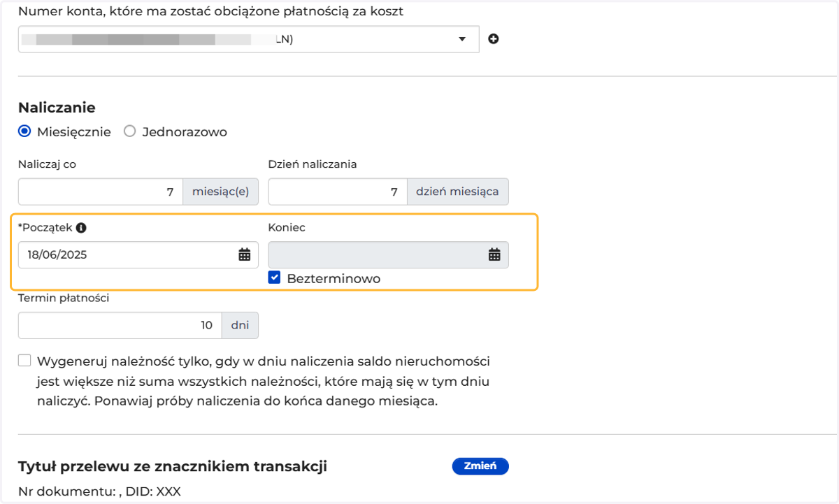The width and height of the screenshot is (839, 504).
Task: Open the account number dropdown
Action: coord(248,39)
